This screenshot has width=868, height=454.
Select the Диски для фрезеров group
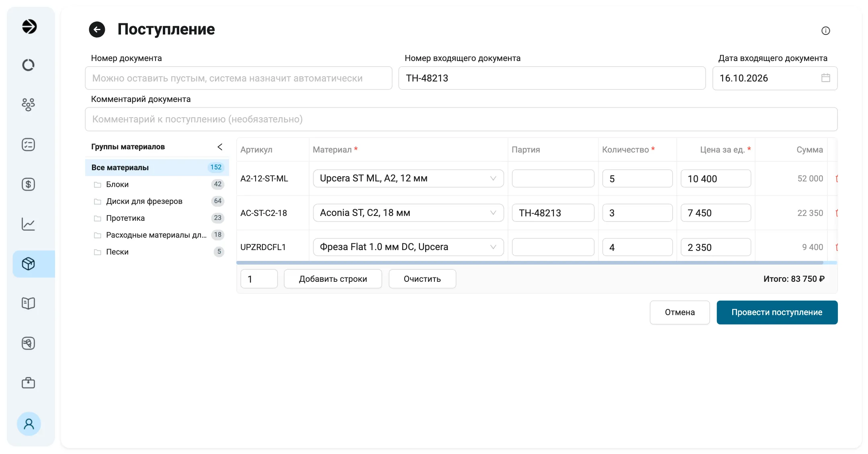click(157, 201)
